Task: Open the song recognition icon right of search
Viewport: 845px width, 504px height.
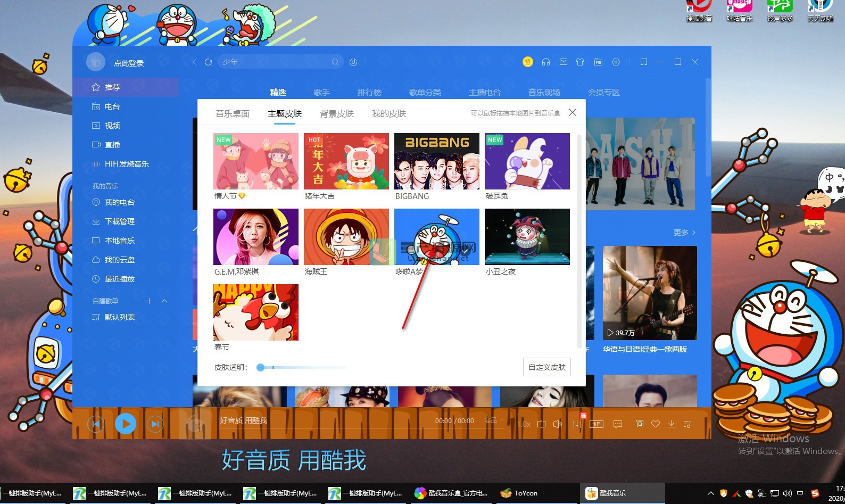Action: point(353,62)
